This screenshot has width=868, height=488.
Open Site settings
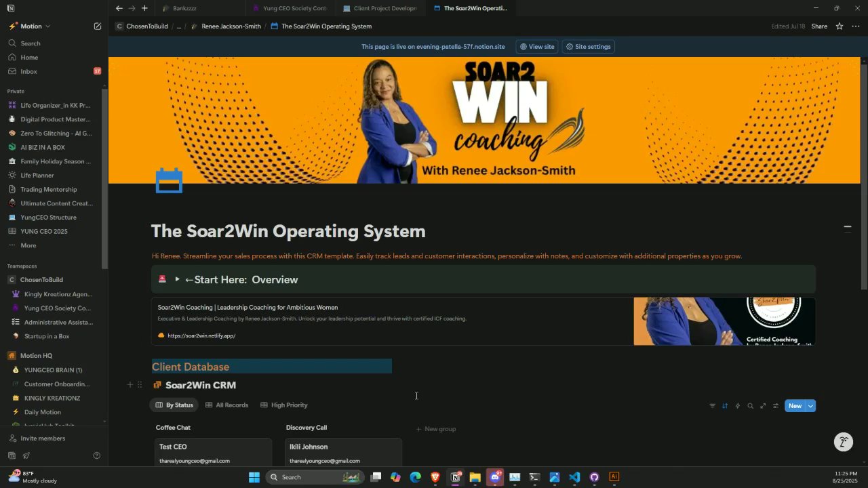[x=588, y=47]
